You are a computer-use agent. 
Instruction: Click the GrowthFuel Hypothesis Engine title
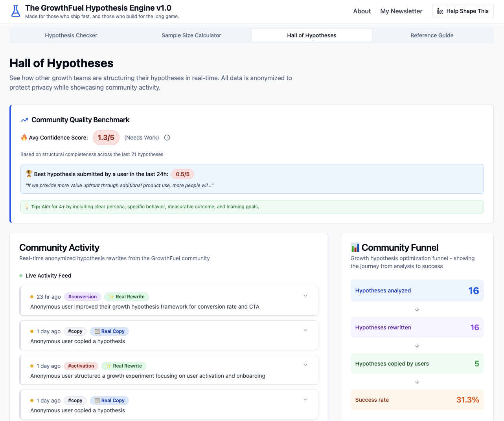pos(98,8)
